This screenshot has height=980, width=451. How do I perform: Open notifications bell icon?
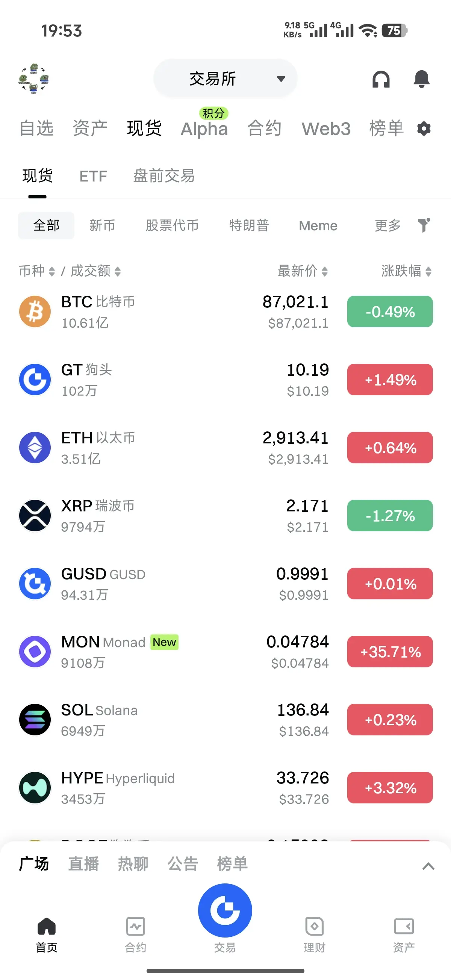tap(421, 79)
